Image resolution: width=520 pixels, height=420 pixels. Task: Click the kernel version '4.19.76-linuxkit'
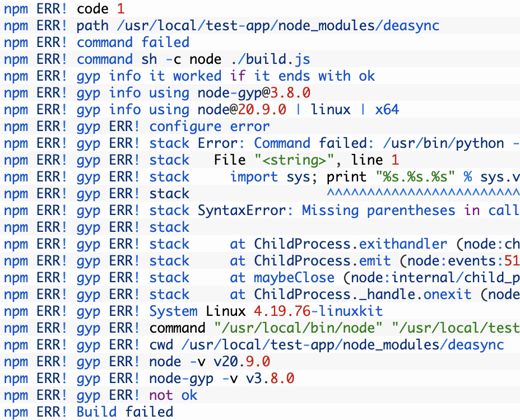pos(318,311)
